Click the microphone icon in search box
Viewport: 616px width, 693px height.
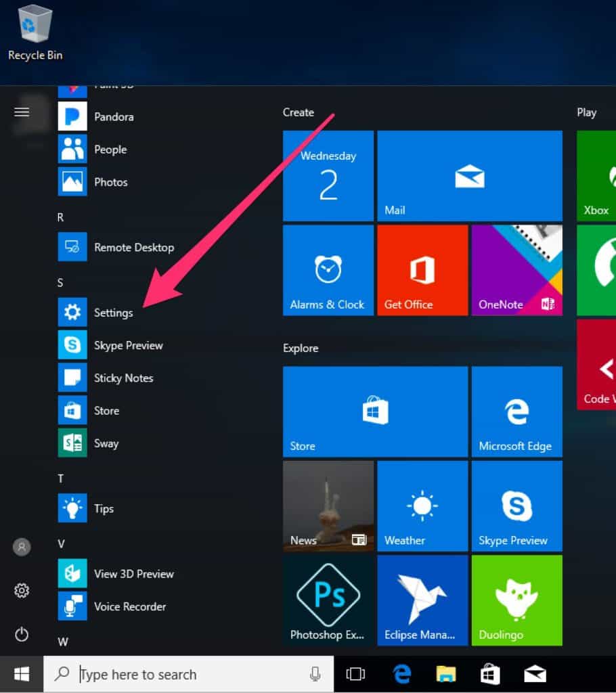tap(315, 674)
